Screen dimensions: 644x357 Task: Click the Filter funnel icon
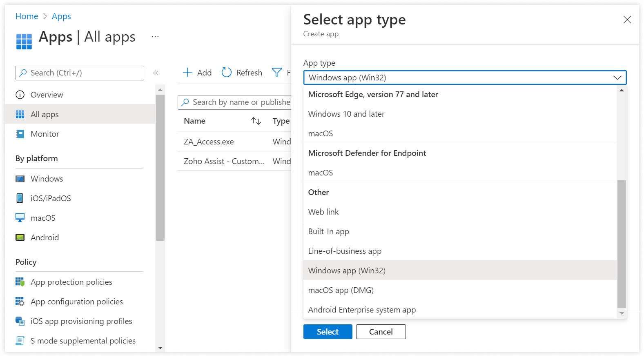277,73
